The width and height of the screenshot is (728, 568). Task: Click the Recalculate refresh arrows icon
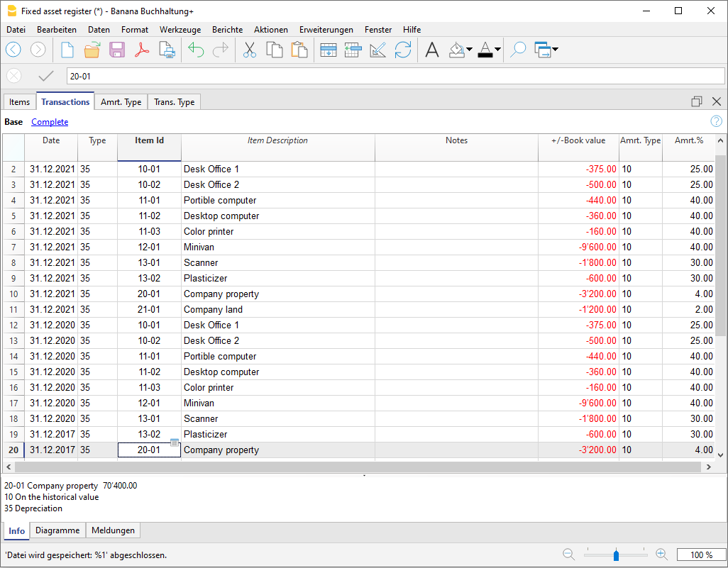pyautogui.click(x=403, y=50)
